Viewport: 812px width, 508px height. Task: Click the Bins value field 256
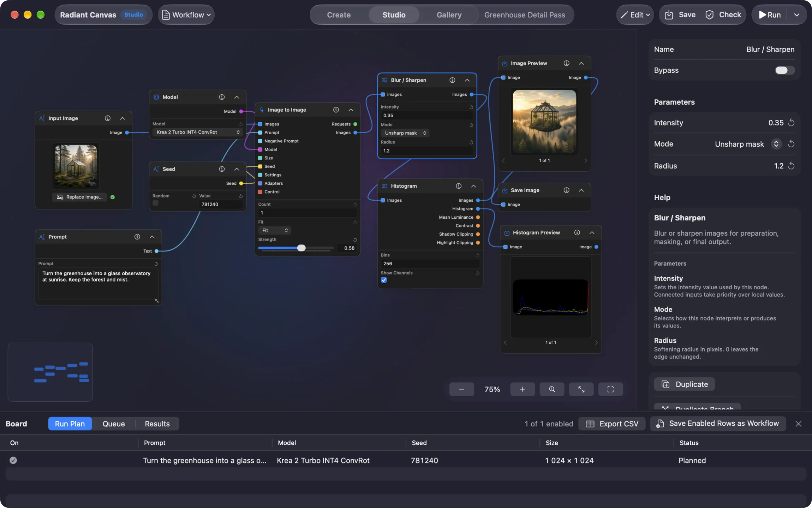pos(430,264)
